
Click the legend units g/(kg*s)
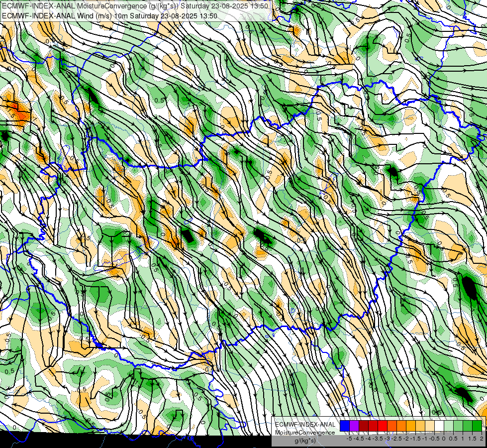click(x=305, y=441)
